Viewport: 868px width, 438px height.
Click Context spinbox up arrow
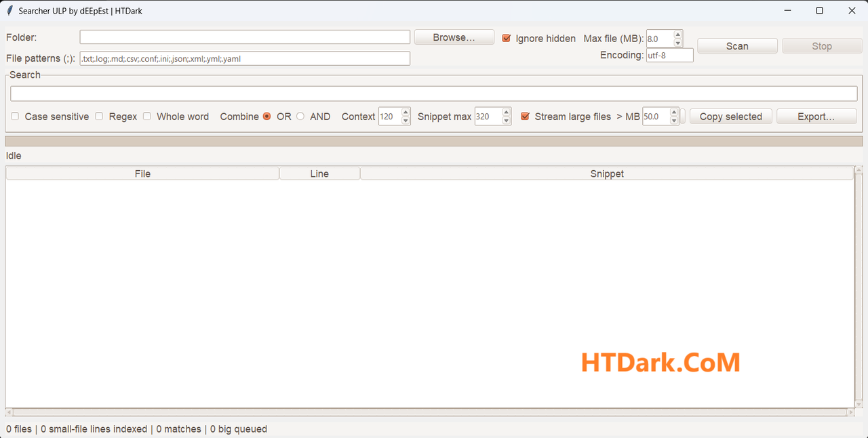coord(406,113)
